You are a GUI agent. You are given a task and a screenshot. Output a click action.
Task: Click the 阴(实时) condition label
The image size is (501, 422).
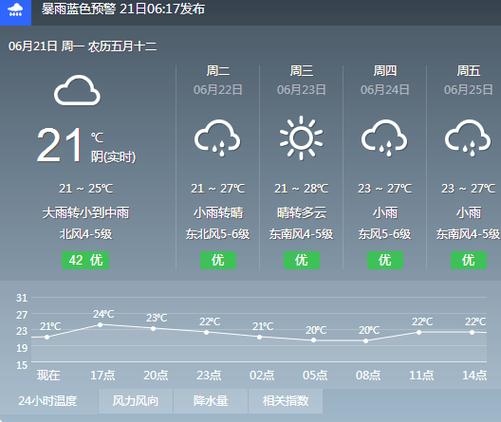pos(113,157)
